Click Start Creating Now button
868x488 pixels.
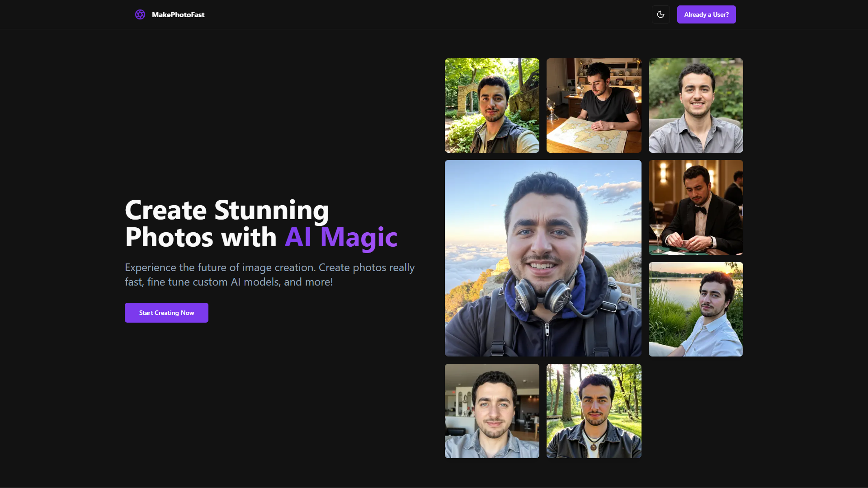(x=166, y=313)
